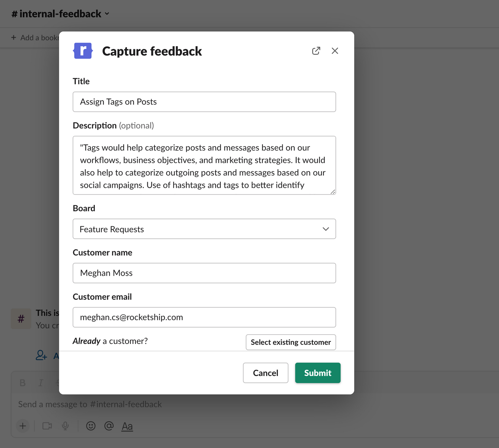Click the mention @ icon
Screen dimensions: 499x448
pyautogui.click(x=109, y=426)
